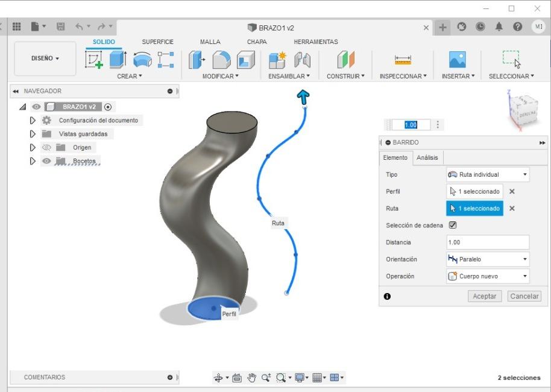Switch to the CHAPA tab
551x392 pixels.
257,42
